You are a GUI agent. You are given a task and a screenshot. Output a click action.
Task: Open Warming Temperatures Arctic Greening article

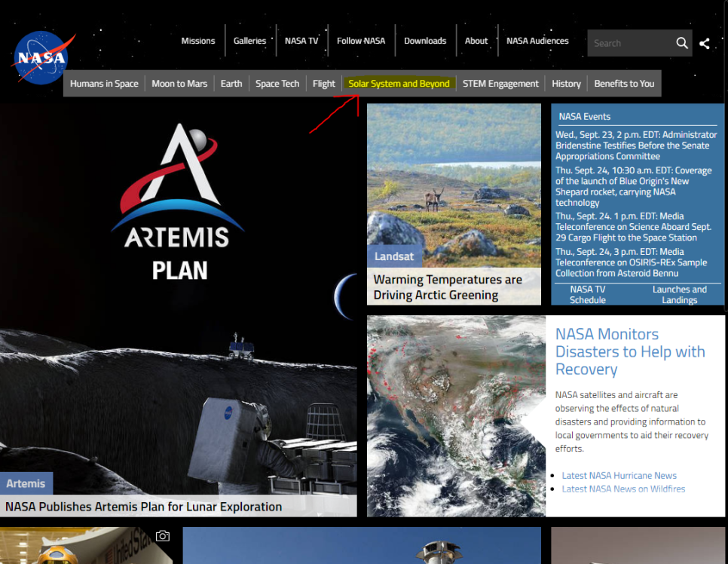pos(448,287)
